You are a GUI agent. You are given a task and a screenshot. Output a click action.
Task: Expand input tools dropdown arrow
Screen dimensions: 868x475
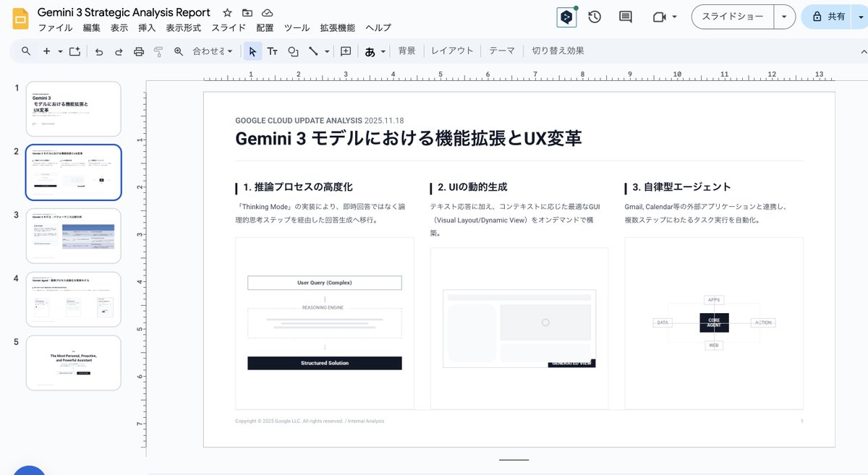[383, 51]
